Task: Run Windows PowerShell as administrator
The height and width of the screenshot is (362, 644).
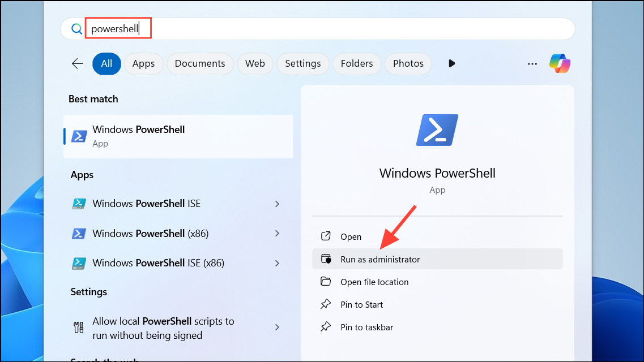Action: click(378, 259)
